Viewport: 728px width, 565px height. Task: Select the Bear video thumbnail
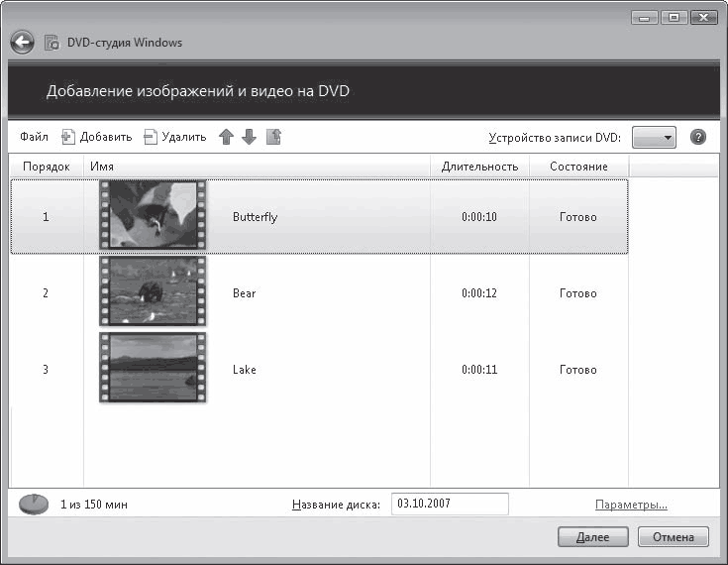coord(153,292)
